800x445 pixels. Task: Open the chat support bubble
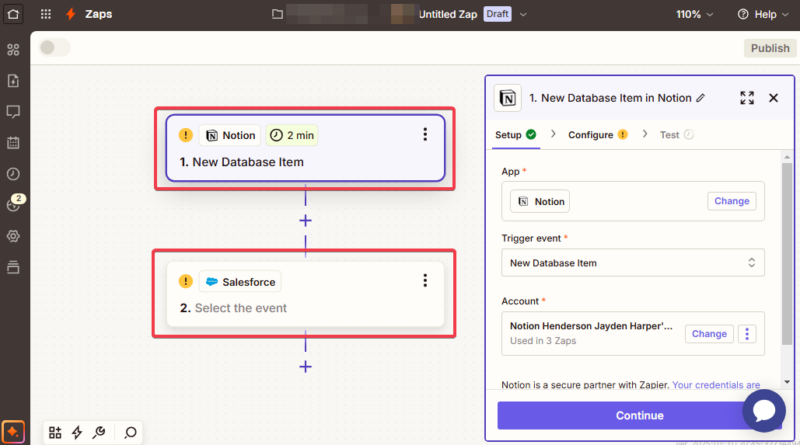tap(764, 410)
